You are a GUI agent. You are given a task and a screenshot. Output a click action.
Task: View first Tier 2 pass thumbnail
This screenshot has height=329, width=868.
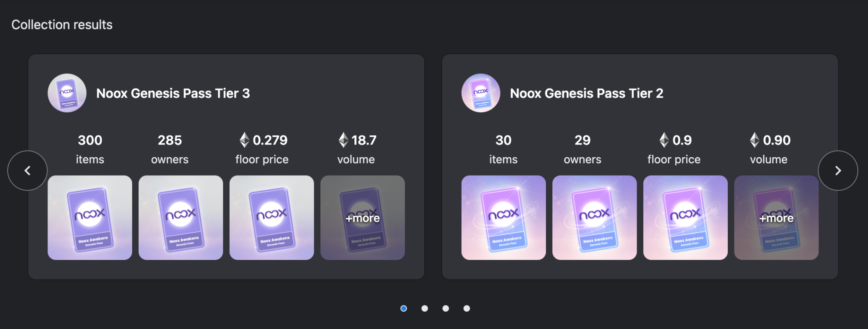click(x=504, y=217)
